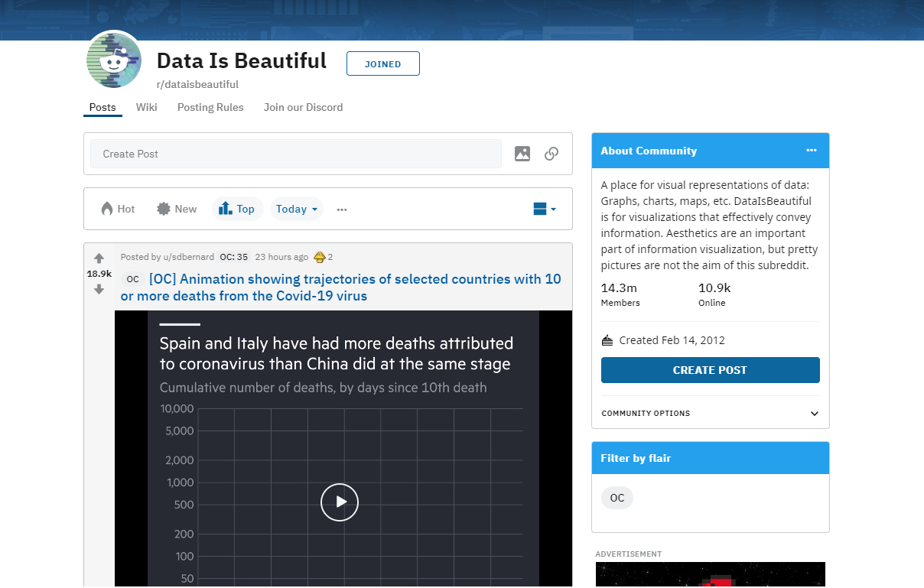This screenshot has width=924, height=588.
Task: Filter posts by OC flair
Action: pyautogui.click(x=617, y=498)
